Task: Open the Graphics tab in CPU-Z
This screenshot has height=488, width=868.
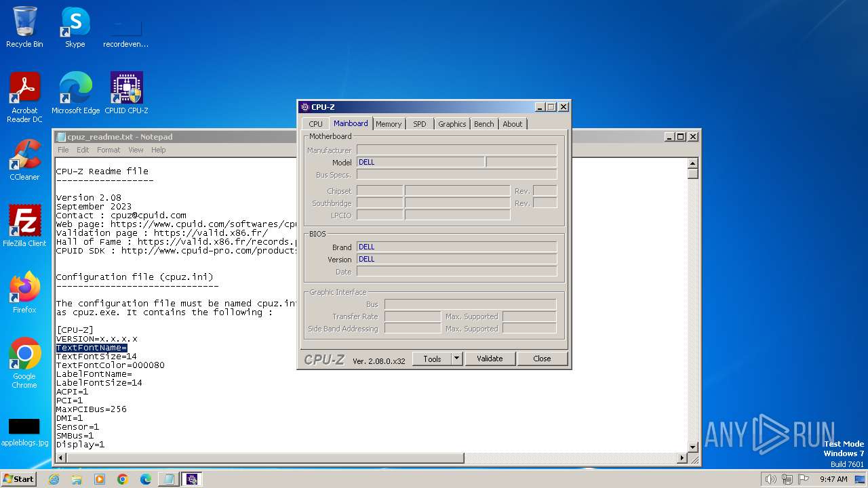Action: pos(452,124)
